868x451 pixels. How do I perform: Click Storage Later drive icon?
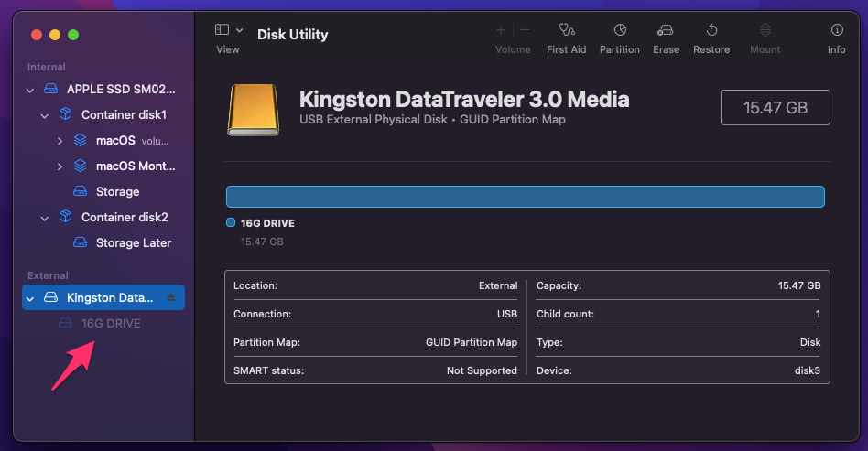click(81, 242)
